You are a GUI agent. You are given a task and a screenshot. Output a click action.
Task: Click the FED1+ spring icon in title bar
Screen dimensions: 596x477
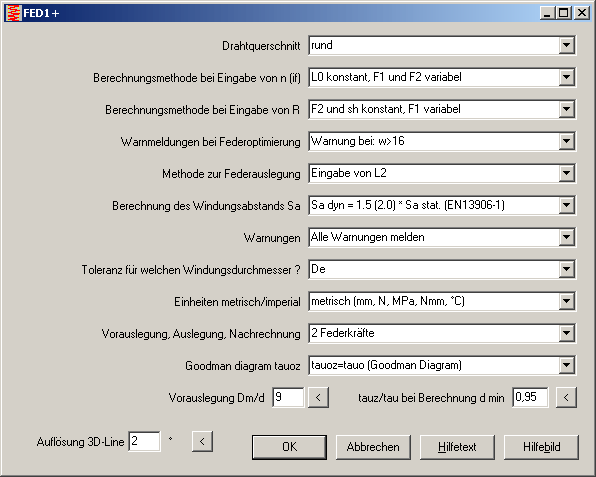[14, 13]
